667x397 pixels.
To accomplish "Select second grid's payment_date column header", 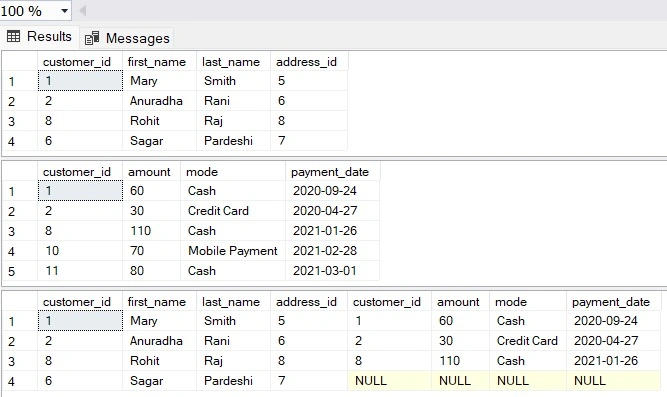I will point(332,172).
